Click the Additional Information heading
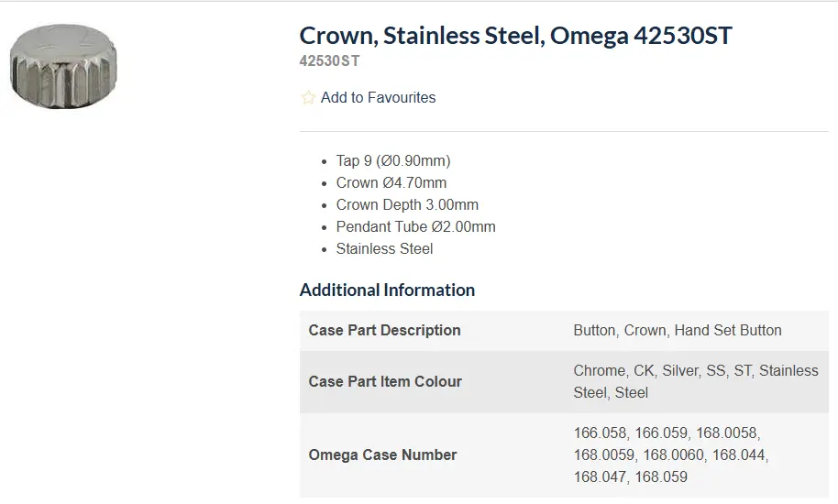Viewport: 838px width, 504px height. [x=387, y=290]
